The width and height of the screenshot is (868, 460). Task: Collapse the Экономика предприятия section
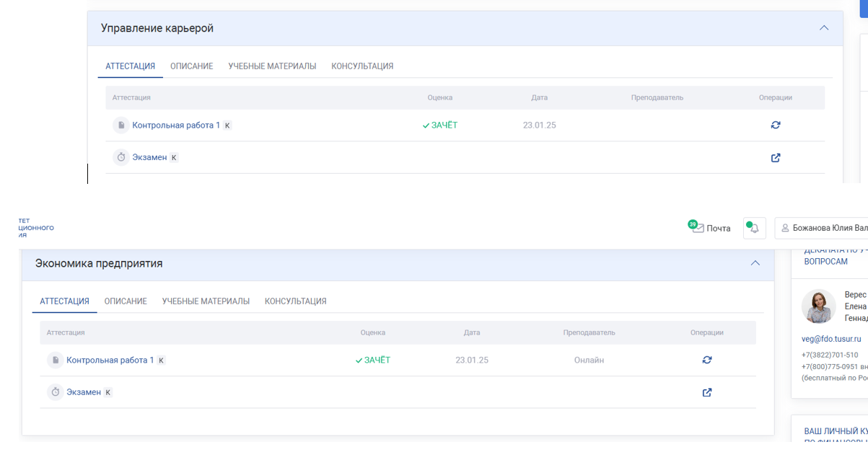(x=755, y=263)
